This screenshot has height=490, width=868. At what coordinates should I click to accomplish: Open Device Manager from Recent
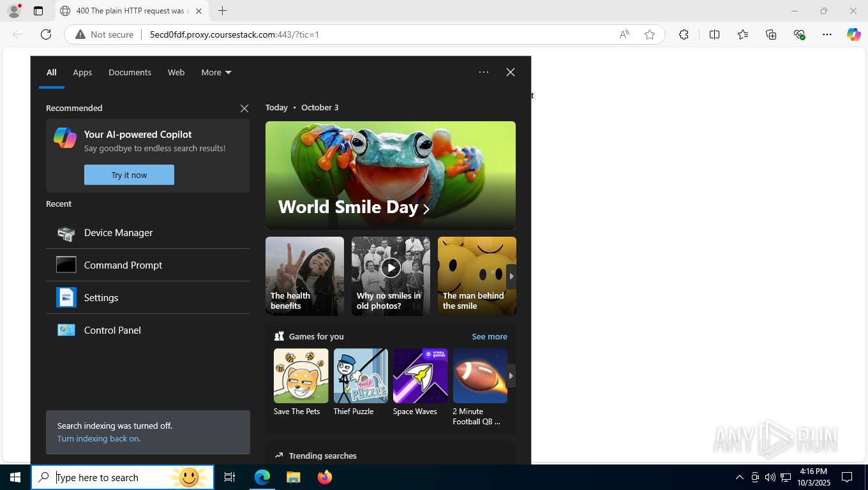tap(147, 233)
